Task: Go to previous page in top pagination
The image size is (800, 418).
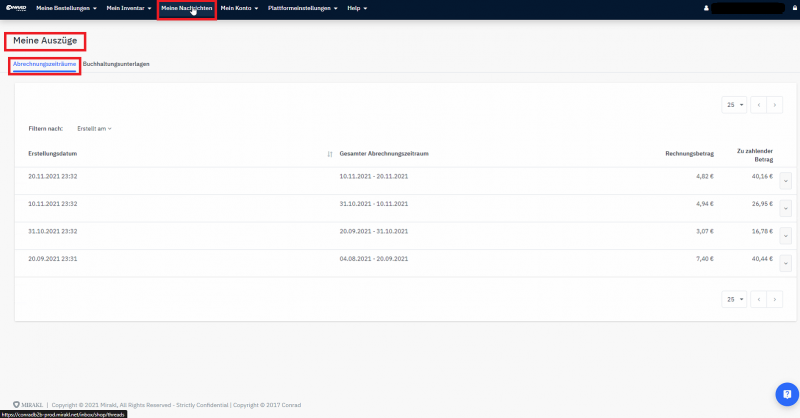Action: [758, 104]
